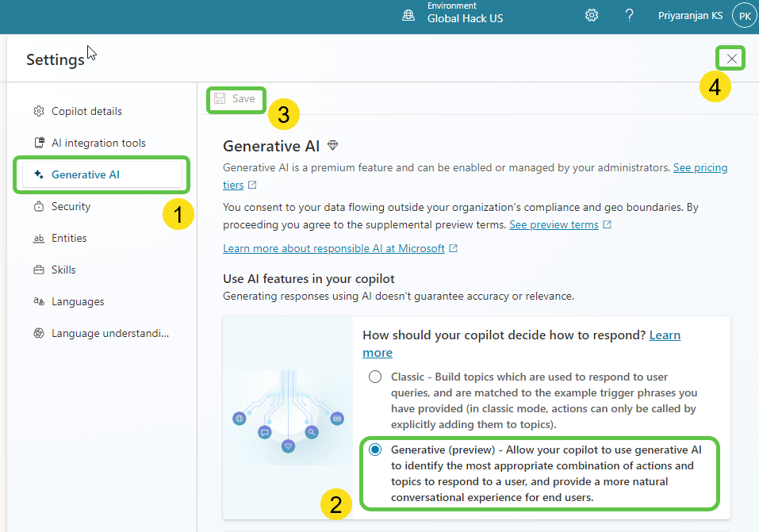Image resolution: width=759 pixels, height=532 pixels.
Task: Click the Skills briefcase icon in sidebar
Action: click(39, 270)
